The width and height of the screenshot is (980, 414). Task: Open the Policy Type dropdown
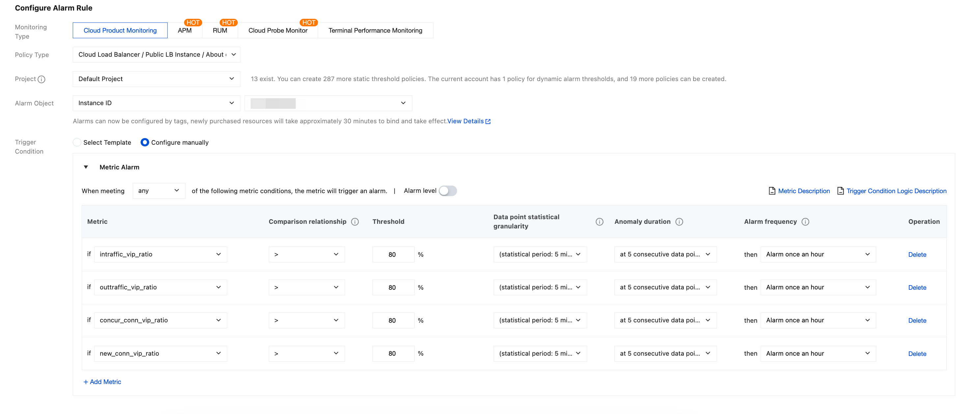point(156,55)
